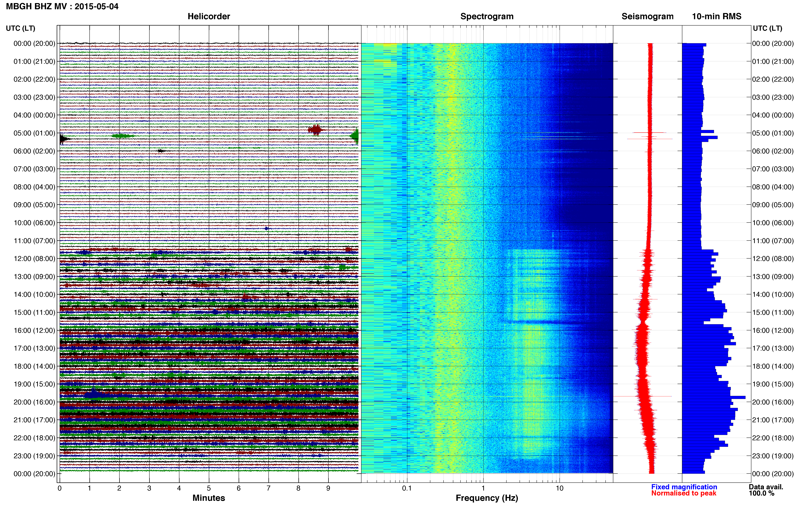This screenshot has width=812, height=508.
Task: Click left time label '12:00 (08:00)'
Action: (34, 259)
